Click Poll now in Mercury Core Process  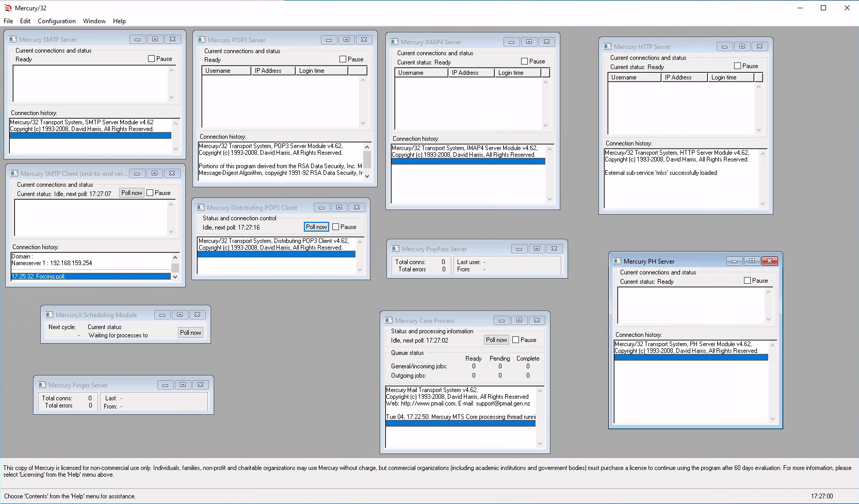pyautogui.click(x=496, y=340)
